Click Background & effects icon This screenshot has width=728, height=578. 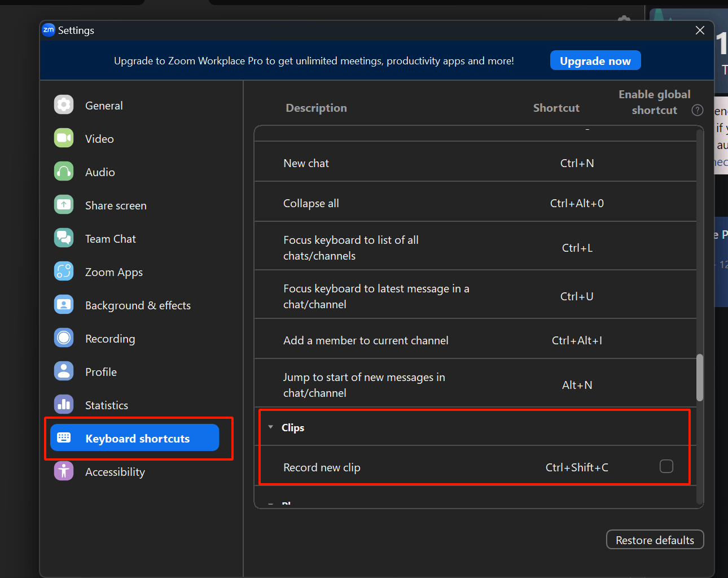pos(64,305)
